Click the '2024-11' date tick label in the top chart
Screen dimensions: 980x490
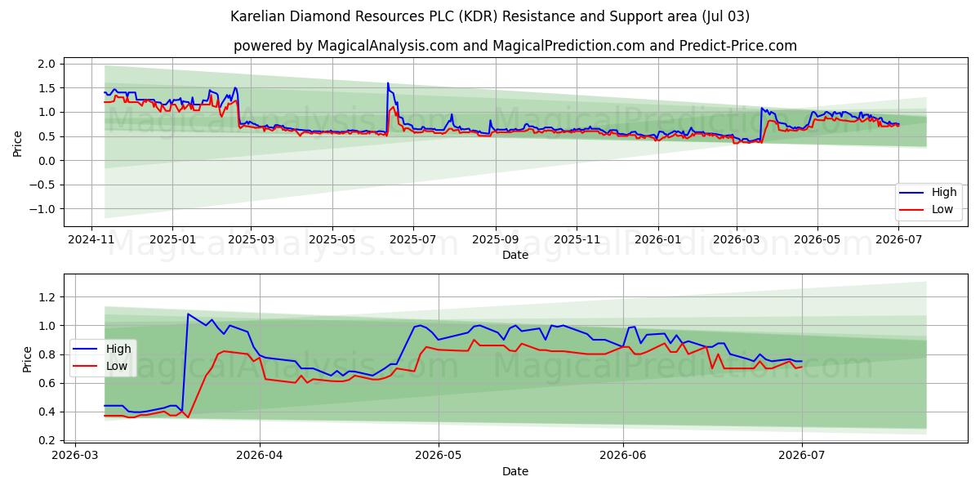[91, 239]
